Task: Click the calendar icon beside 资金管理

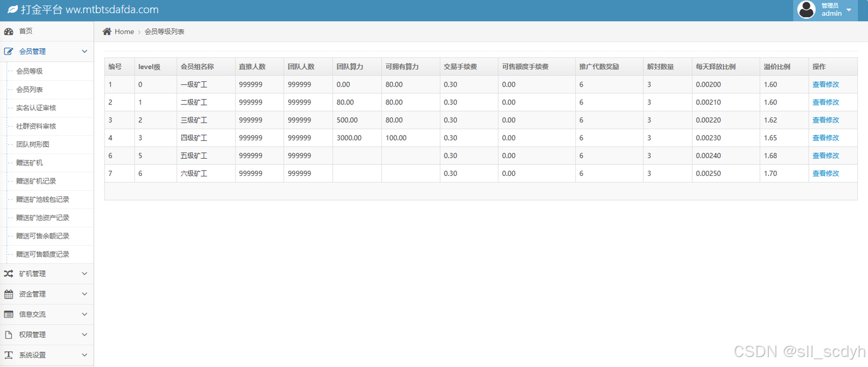Action: coord(8,294)
